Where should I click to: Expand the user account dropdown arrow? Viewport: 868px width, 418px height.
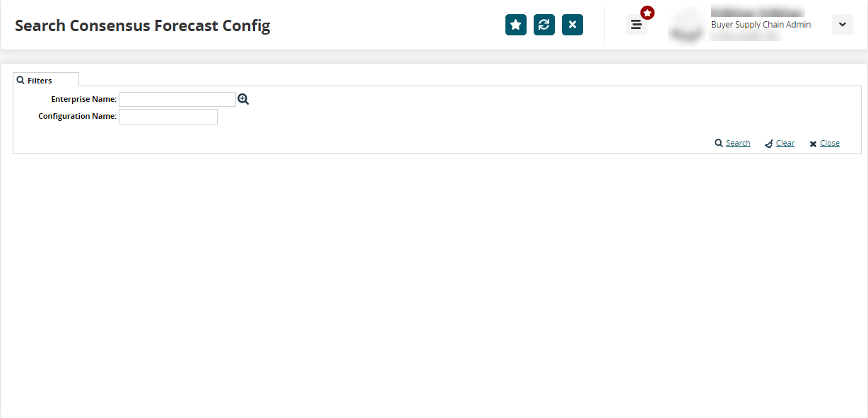tap(842, 25)
